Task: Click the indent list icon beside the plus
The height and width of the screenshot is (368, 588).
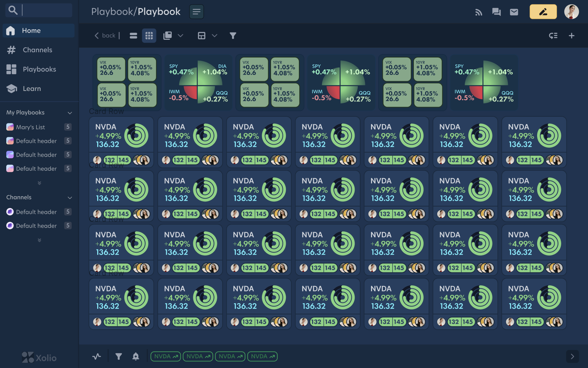Action: tap(553, 36)
